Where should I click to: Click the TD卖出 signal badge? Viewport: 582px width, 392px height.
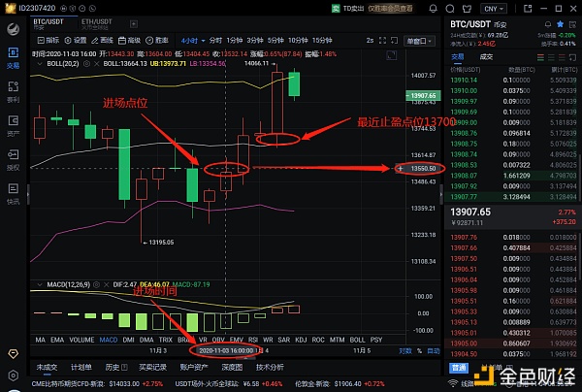click(x=348, y=8)
